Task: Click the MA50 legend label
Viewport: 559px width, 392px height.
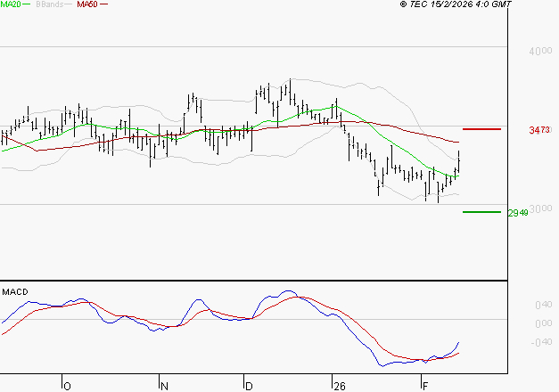Action: pos(87,4)
